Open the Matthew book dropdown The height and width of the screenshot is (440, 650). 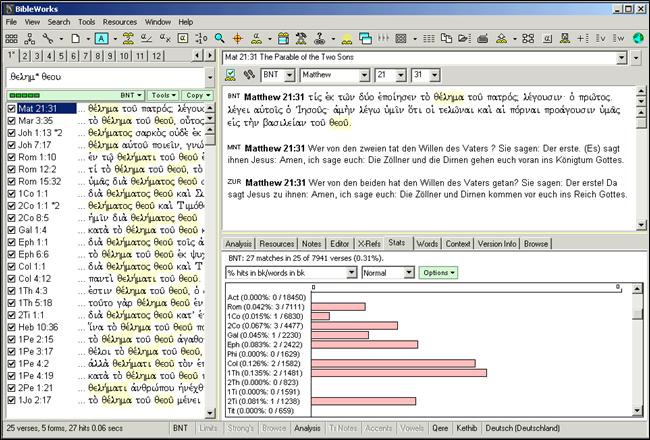click(x=363, y=75)
